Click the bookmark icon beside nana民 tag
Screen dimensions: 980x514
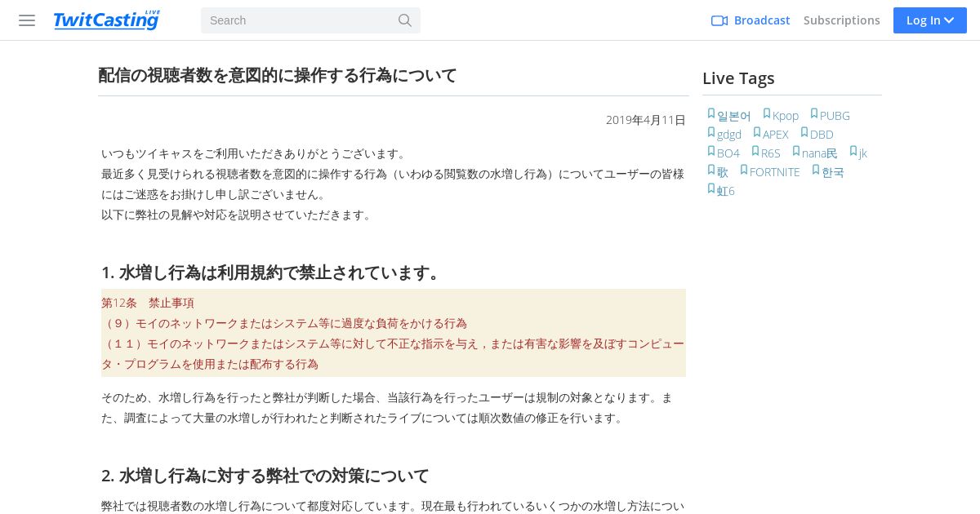click(796, 152)
